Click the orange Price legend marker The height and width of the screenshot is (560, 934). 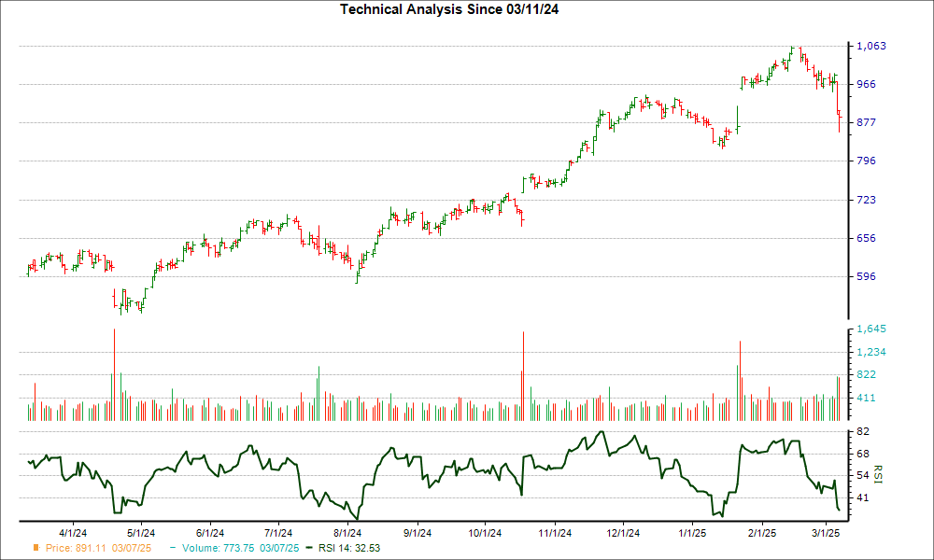coord(35,548)
